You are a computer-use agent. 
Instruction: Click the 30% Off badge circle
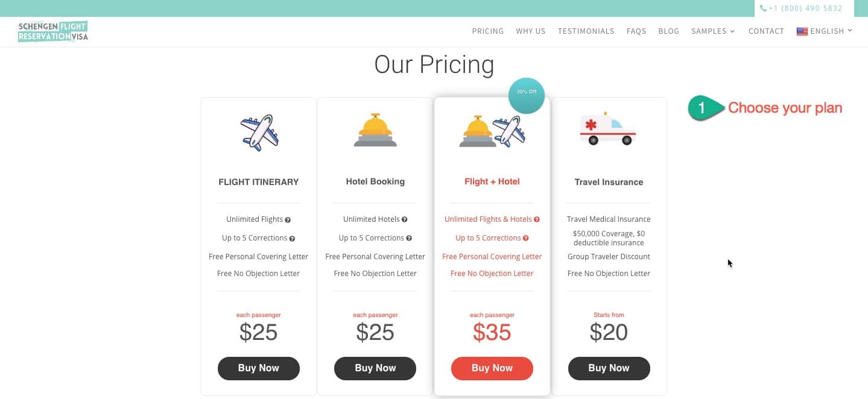coord(526,96)
